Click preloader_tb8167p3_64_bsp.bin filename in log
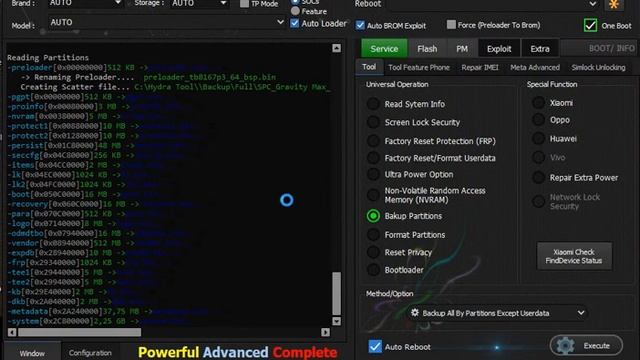 coord(210,77)
